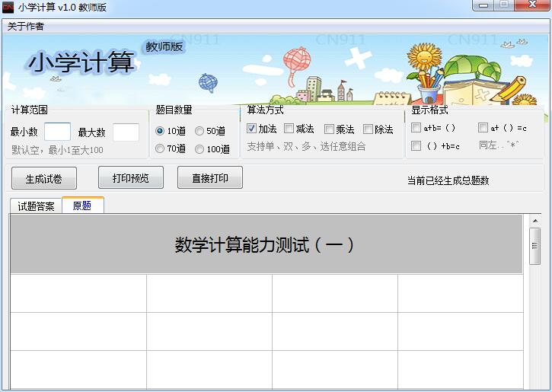This screenshot has height=392, width=552.
Task: Select the 70道 radio button
Action: [160, 149]
